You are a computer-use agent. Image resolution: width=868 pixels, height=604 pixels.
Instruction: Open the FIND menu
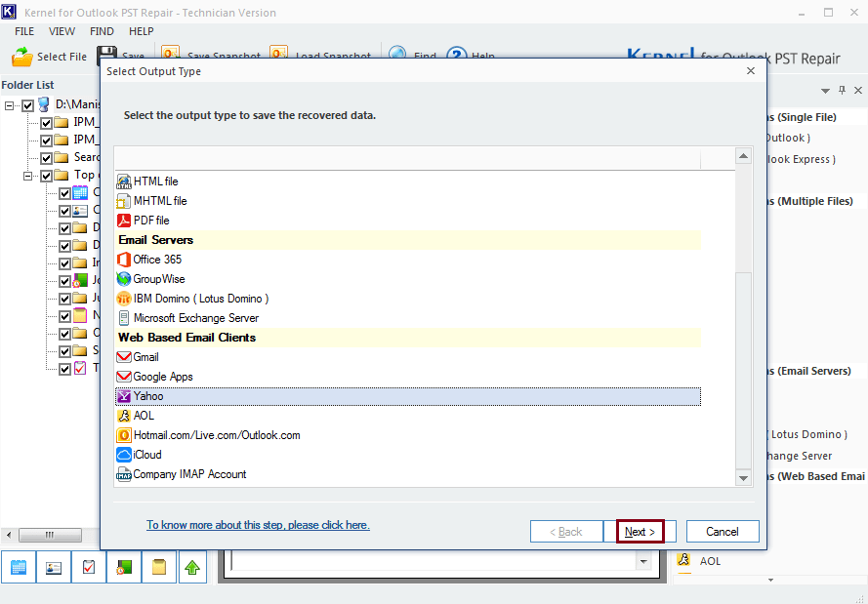[x=102, y=31]
